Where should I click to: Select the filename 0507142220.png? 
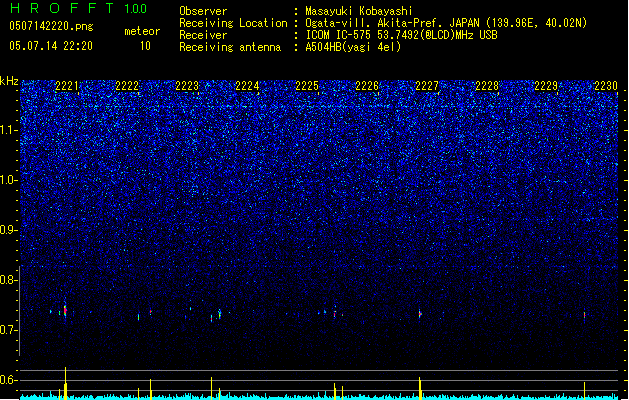[51, 26]
